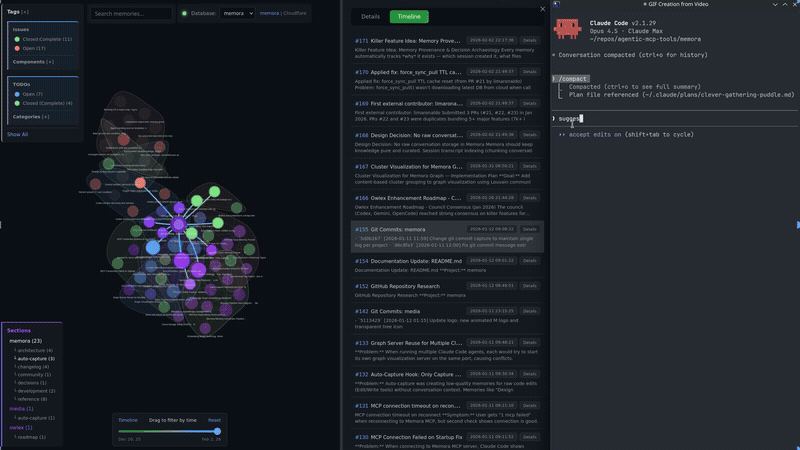Image resolution: width=800 pixels, height=450 pixels.
Task: Open Details for memory #171
Action: pyautogui.click(x=530, y=40)
